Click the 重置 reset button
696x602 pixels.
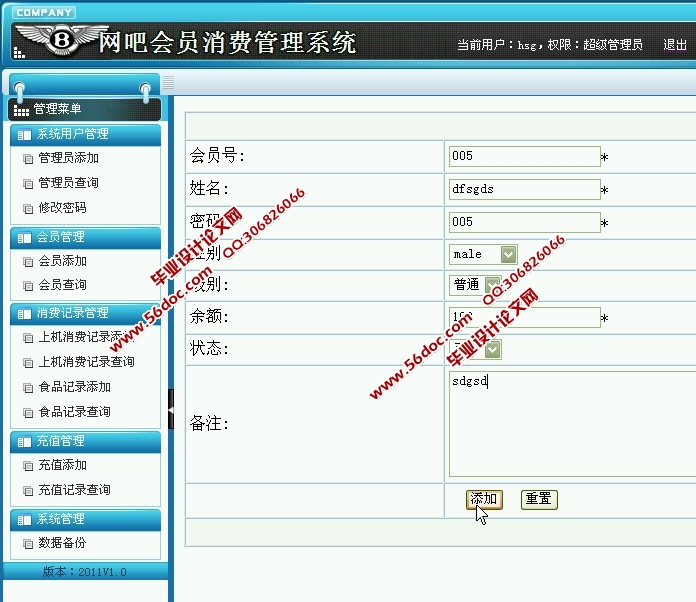(539, 499)
